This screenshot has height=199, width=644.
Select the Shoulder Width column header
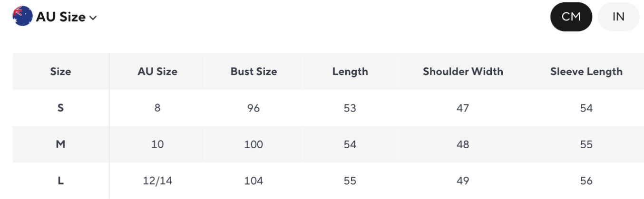[463, 72]
